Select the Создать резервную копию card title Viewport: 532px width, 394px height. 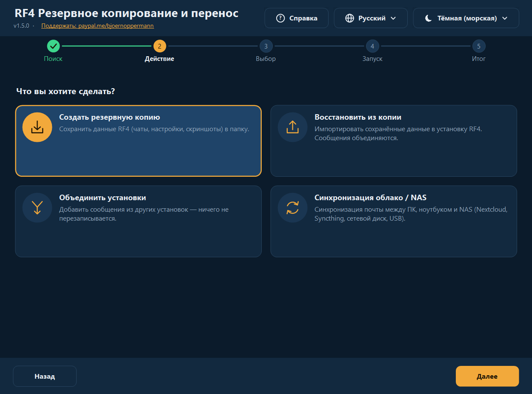tap(109, 117)
